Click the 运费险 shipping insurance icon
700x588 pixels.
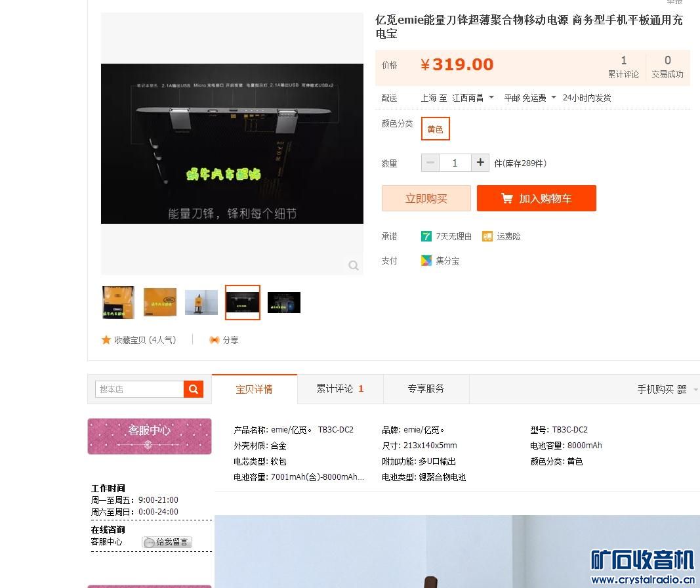[x=487, y=236]
